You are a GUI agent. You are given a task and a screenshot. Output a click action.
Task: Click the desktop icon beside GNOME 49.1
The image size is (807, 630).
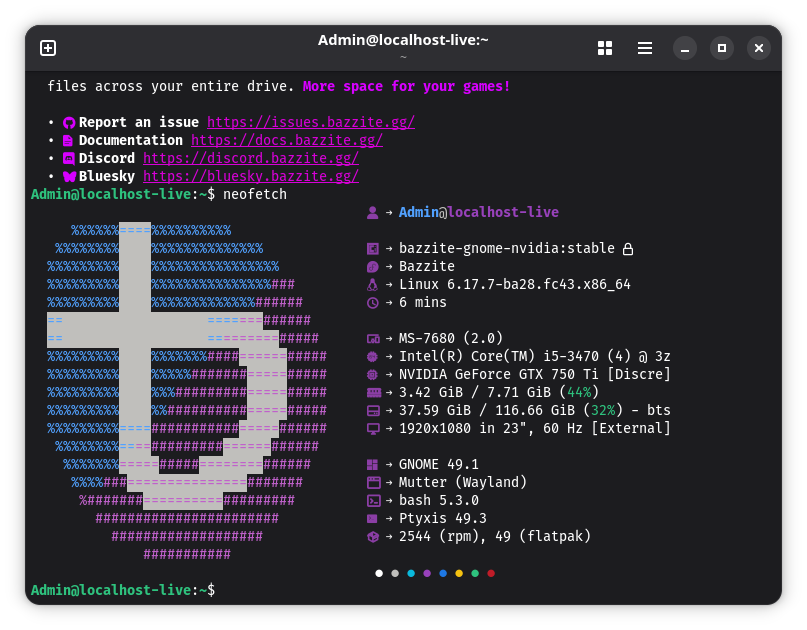pos(373,465)
